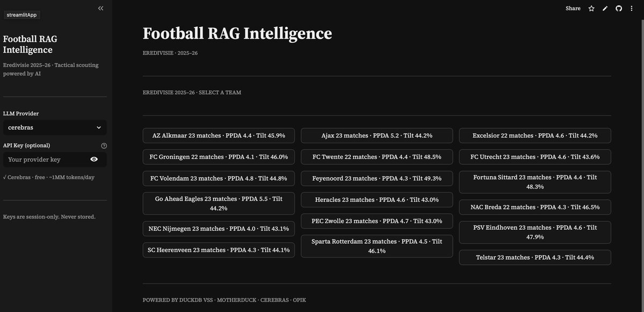Select Telstar team button
Screen dimensions: 644x312
(535, 257)
